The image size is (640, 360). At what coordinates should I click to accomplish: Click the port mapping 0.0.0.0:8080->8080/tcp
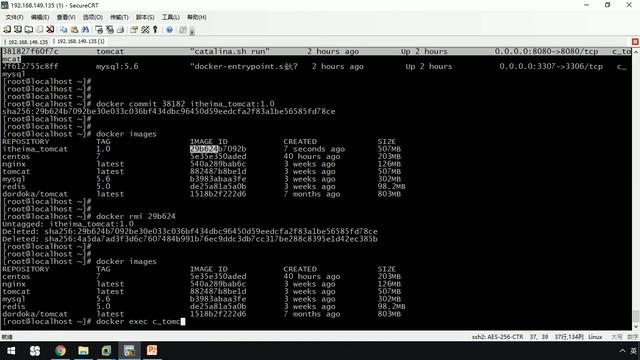coord(546,51)
